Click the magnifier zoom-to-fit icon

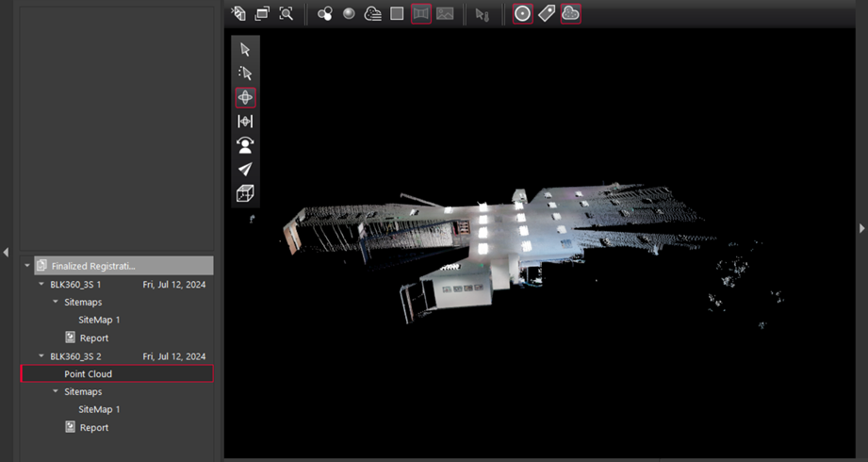[287, 14]
